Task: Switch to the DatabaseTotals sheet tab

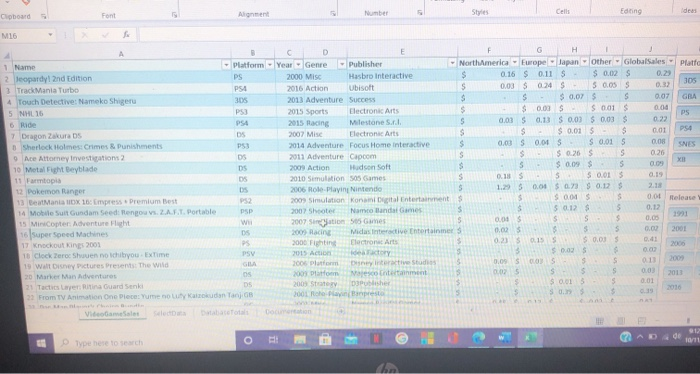Action: [225, 312]
